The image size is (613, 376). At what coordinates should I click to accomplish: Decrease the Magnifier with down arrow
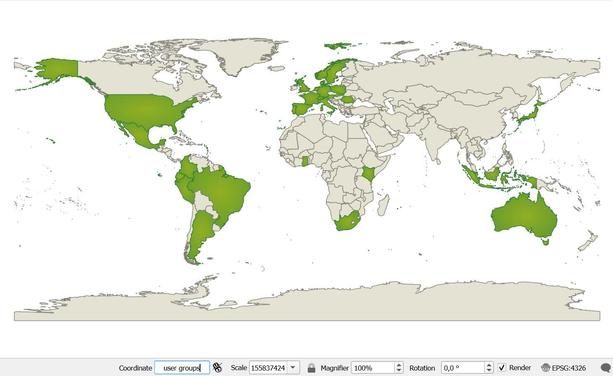point(399,371)
